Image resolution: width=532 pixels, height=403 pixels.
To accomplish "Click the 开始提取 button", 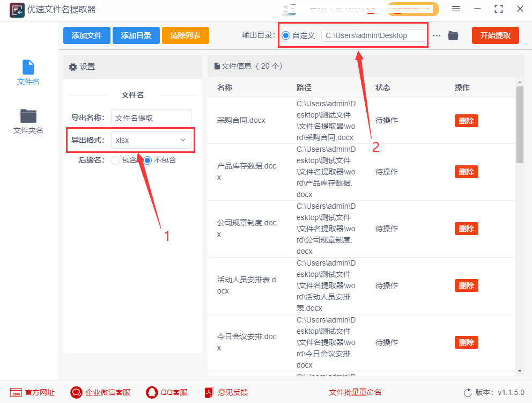I will click(x=496, y=35).
